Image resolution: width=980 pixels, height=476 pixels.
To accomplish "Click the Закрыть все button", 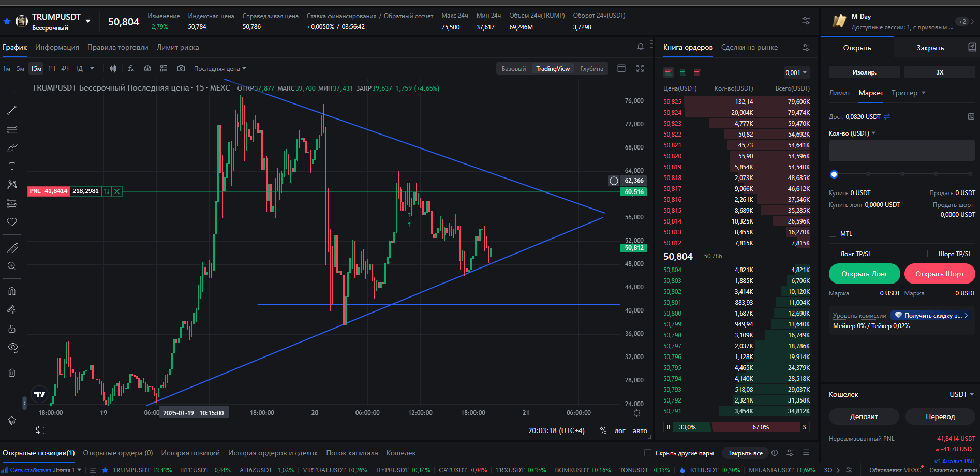I will tap(745, 453).
